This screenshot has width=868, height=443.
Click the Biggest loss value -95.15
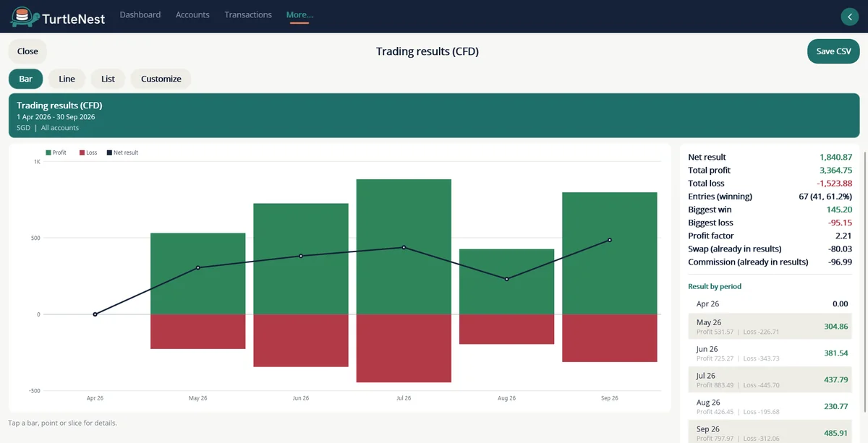[x=840, y=223]
